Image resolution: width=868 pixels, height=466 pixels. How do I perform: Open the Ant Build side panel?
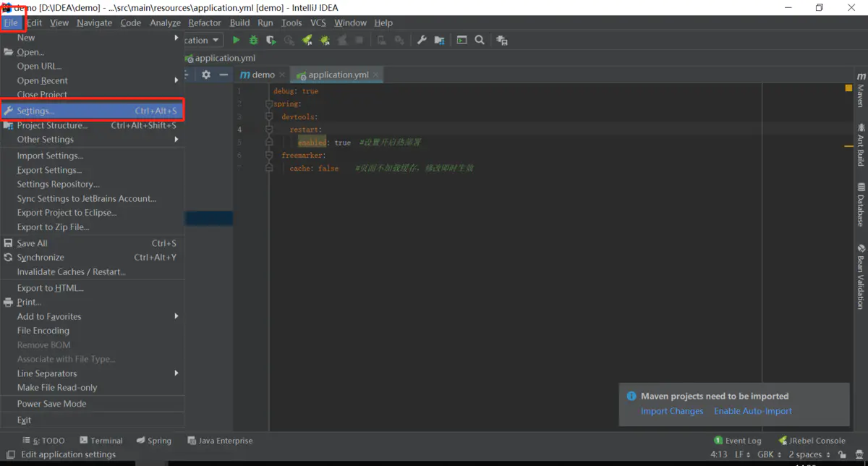click(x=861, y=143)
